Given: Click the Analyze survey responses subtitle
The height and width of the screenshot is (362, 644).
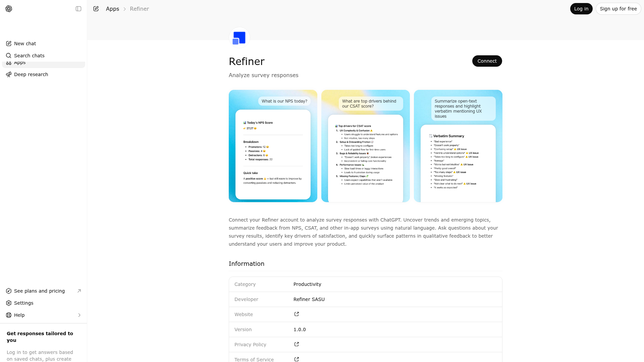Looking at the screenshot, I should click(x=264, y=75).
